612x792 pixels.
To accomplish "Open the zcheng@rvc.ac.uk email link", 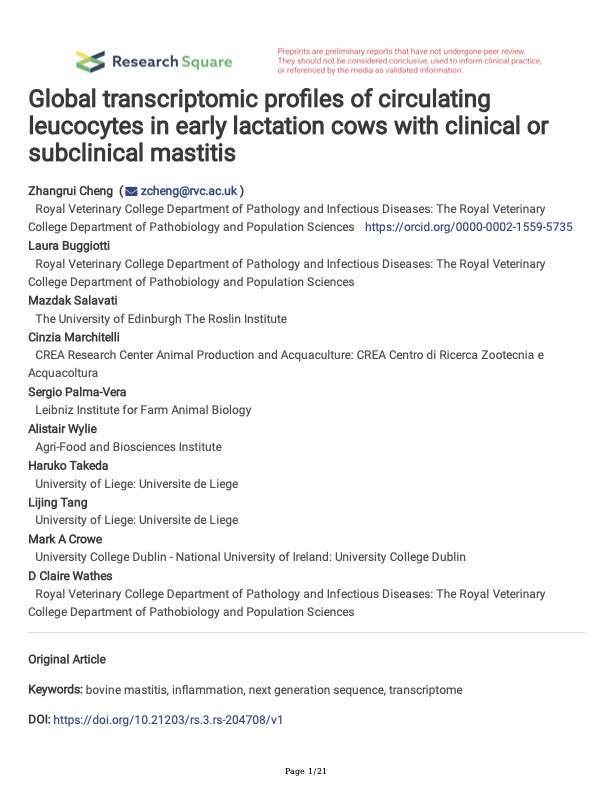I will [x=188, y=191].
